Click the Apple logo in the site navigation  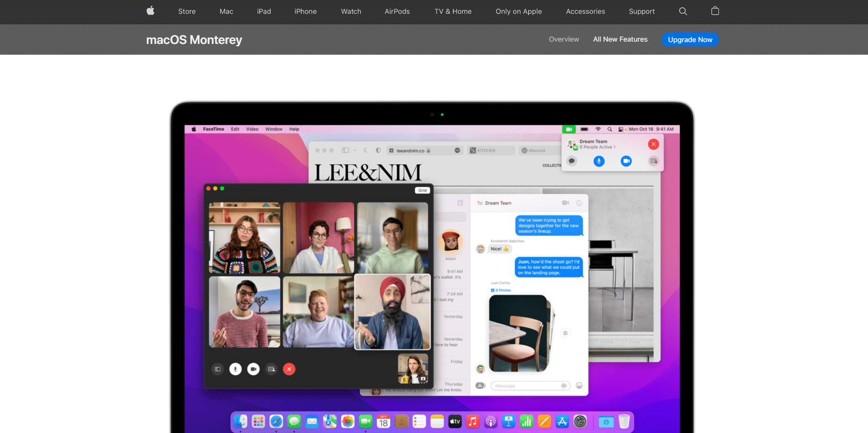[151, 11]
